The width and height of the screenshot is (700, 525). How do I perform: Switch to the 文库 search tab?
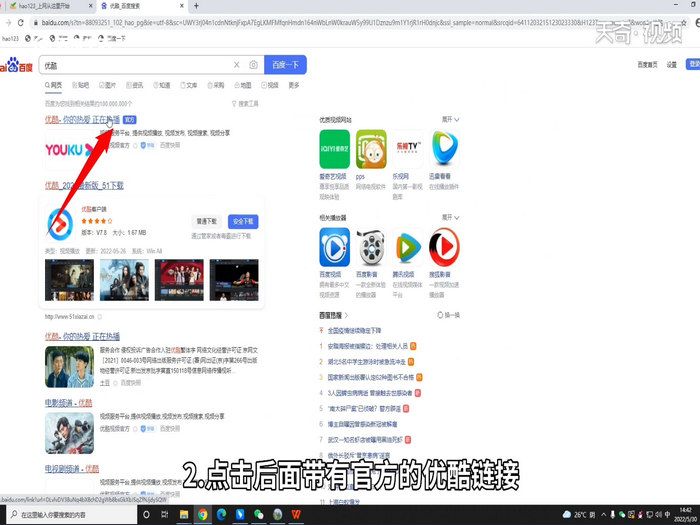pos(189,85)
